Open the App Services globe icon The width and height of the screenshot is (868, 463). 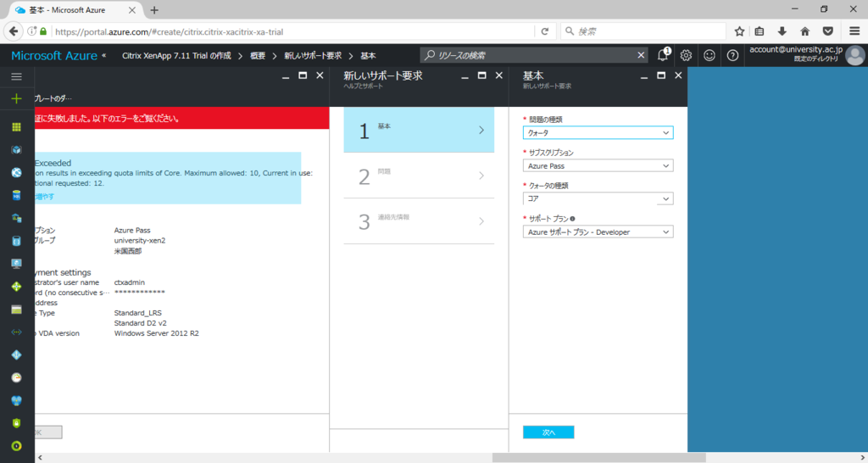pos(17,173)
